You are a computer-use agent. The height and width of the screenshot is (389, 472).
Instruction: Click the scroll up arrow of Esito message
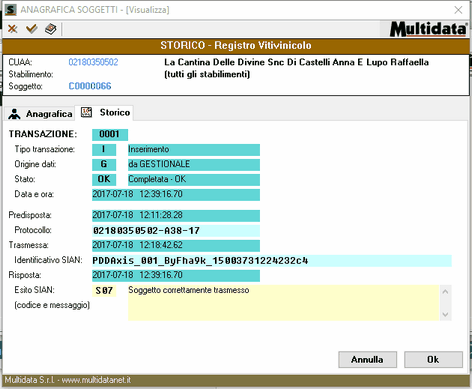[445, 292]
